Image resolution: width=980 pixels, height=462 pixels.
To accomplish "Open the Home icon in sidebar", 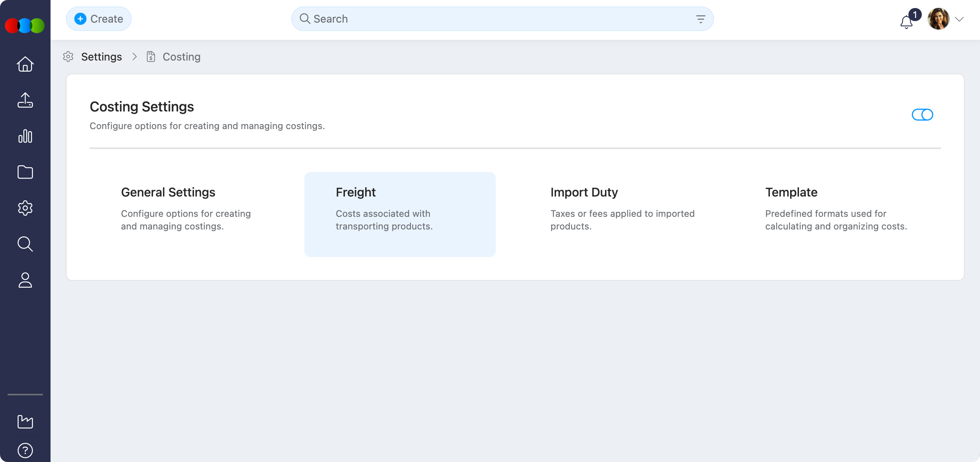I will coord(25,64).
